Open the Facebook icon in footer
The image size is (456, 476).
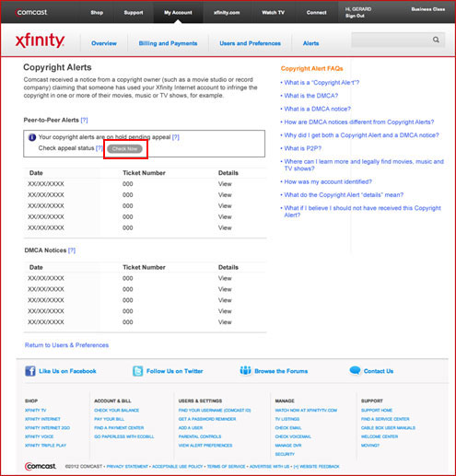pos(30,371)
